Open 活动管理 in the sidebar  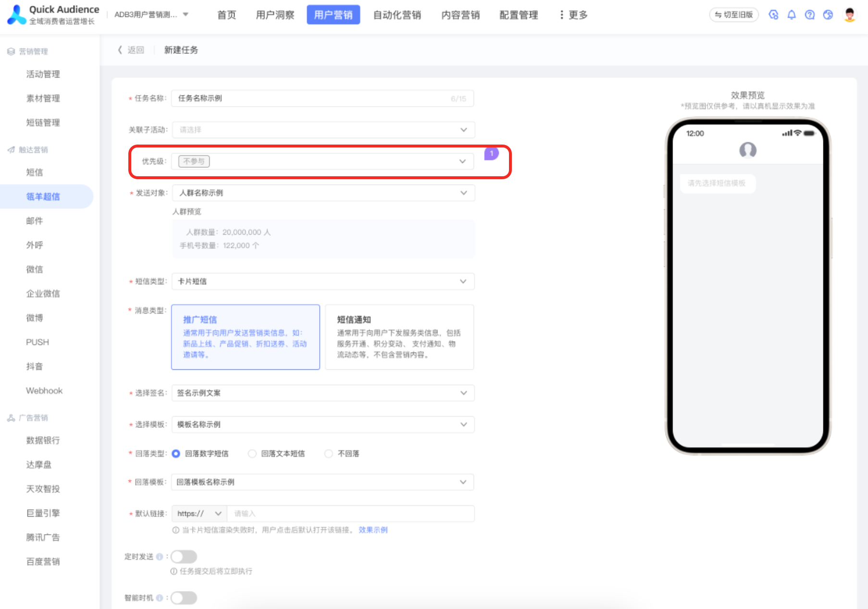point(43,74)
